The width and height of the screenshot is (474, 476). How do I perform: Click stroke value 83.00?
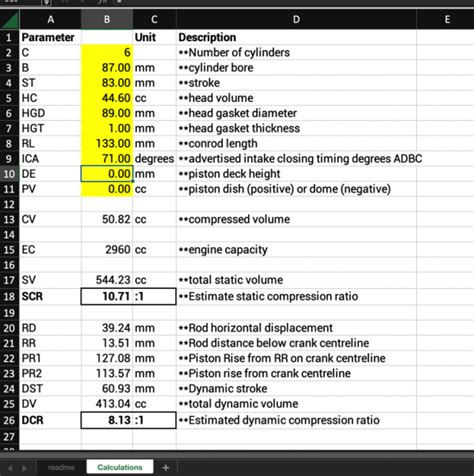[x=107, y=83]
